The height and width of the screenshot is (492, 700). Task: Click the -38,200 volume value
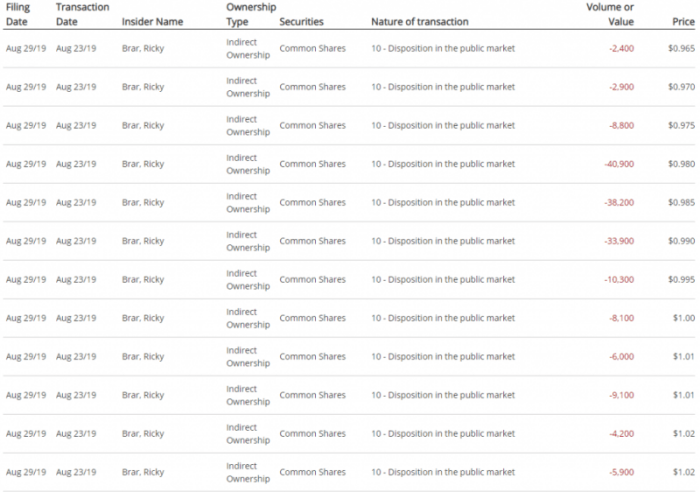(x=619, y=202)
